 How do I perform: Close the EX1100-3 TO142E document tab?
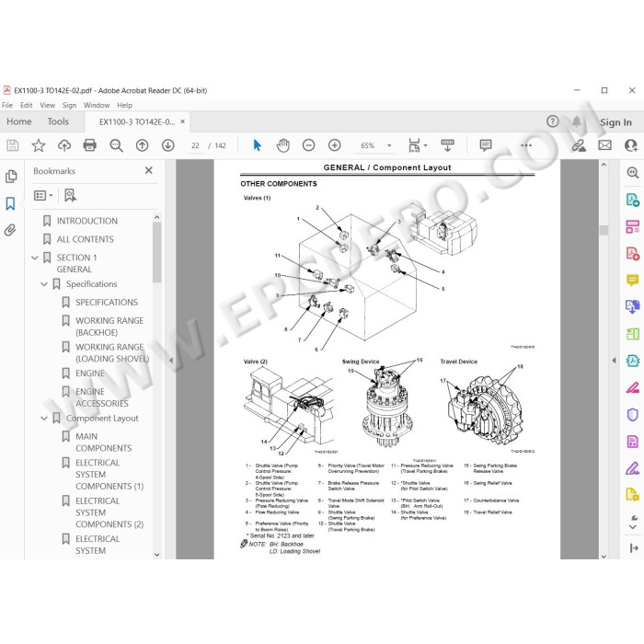182,121
